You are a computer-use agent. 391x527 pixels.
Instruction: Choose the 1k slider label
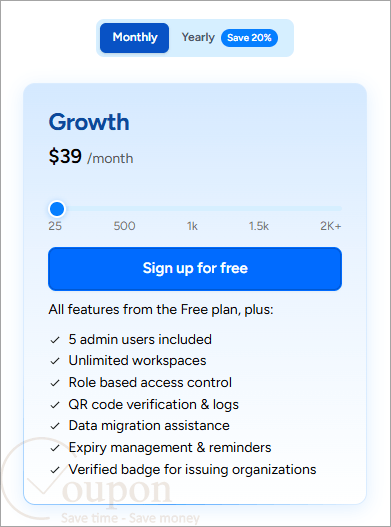click(192, 226)
